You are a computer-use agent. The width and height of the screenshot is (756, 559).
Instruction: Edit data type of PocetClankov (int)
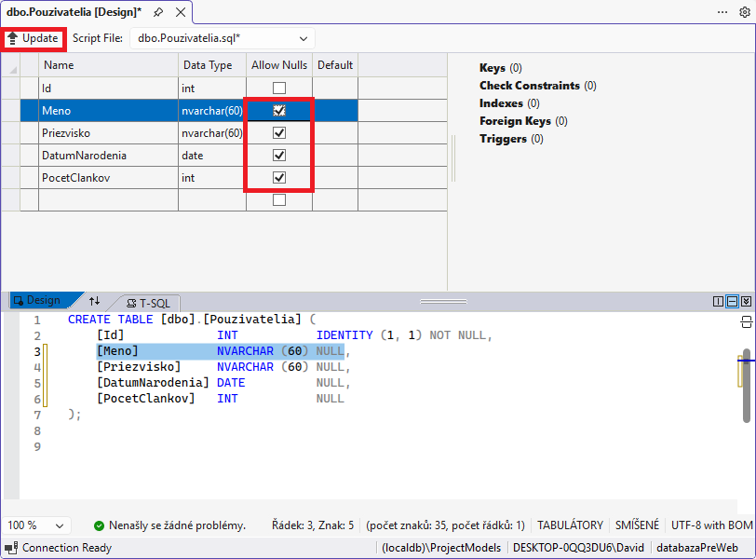(x=212, y=178)
